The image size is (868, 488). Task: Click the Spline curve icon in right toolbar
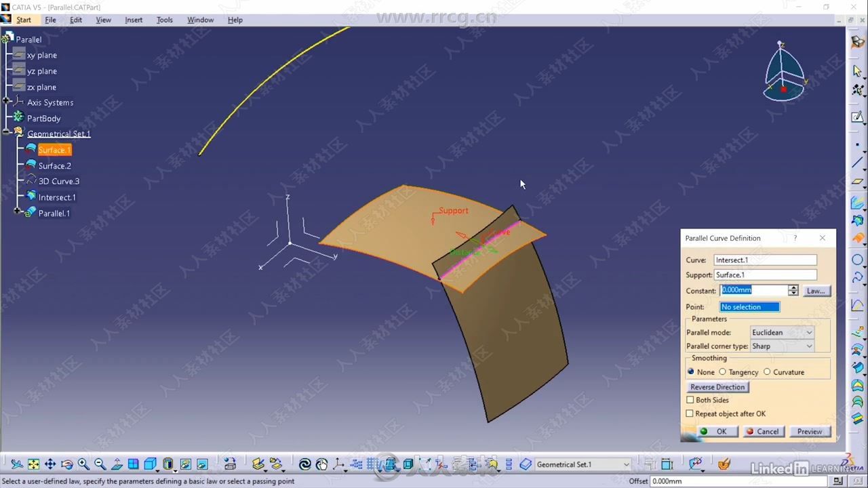(x=858, y=278)
